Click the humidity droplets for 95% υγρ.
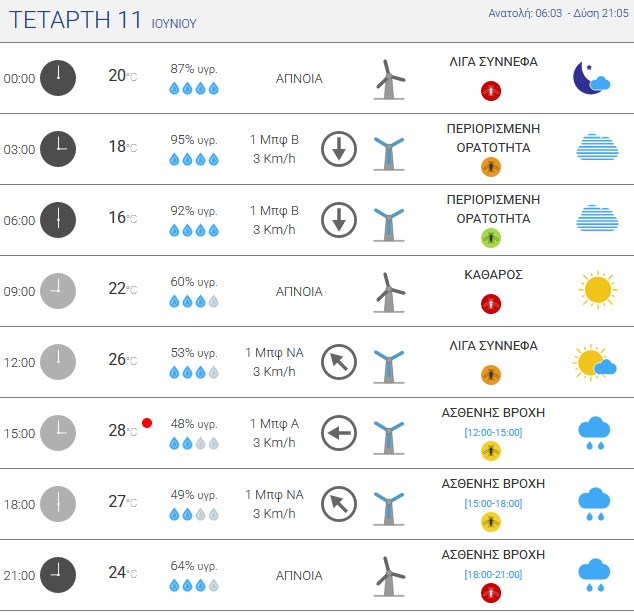The image size is (634, 615). [194, 160]
